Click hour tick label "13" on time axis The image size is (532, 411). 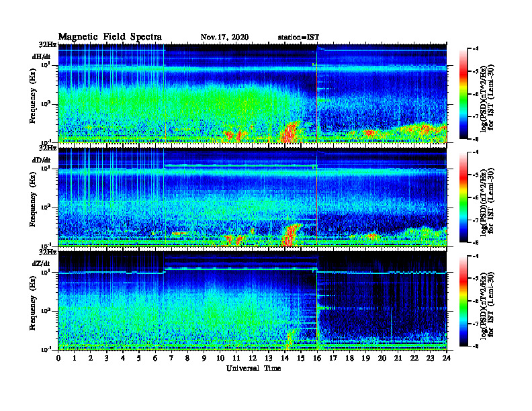[269, 358]
